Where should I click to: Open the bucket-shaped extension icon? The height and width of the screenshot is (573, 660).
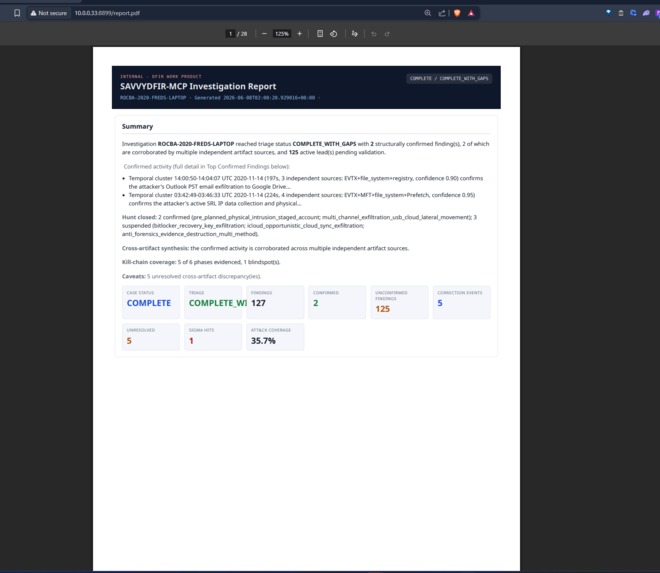point(621,13)
